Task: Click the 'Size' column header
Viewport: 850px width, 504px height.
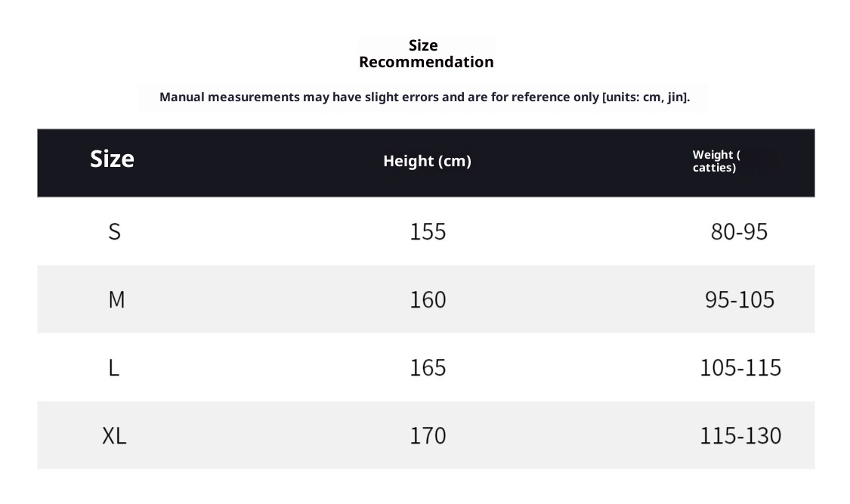Action: coord(112,159)
